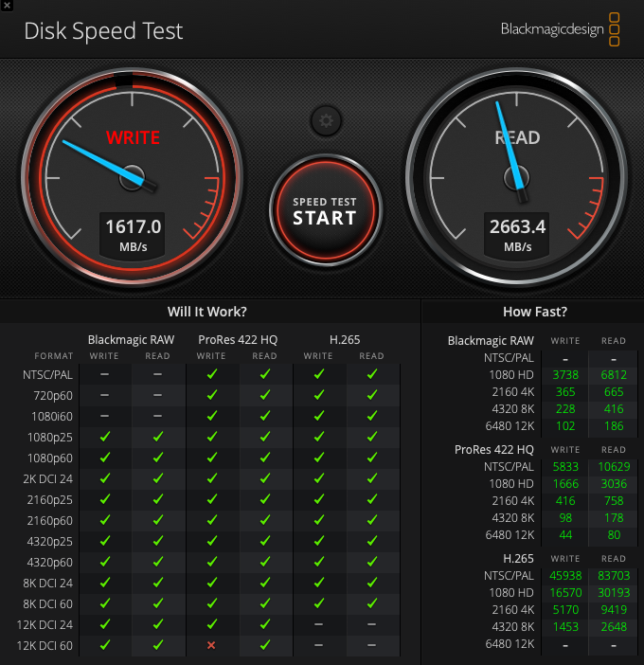Click the write speed 1617.0 MB/s readout
The height and width of the screenshot is (665, 644).
click(x=133, y=235)
